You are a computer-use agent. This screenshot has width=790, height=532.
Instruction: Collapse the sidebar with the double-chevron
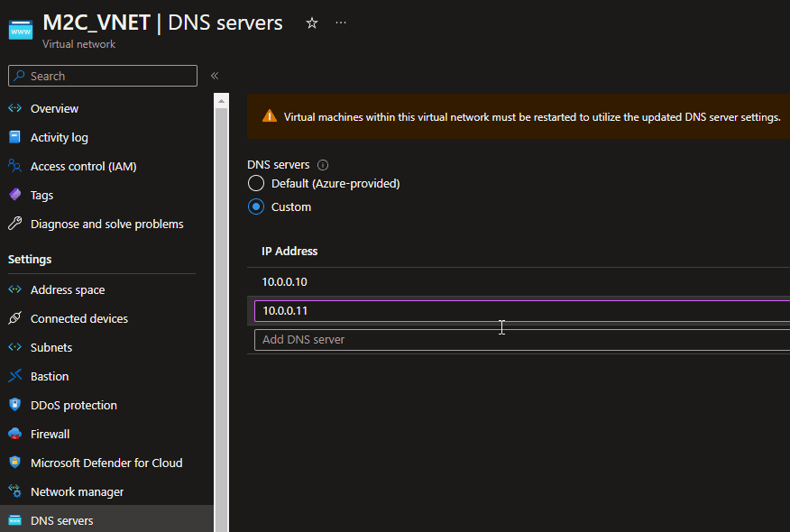[x=215, y=76]
